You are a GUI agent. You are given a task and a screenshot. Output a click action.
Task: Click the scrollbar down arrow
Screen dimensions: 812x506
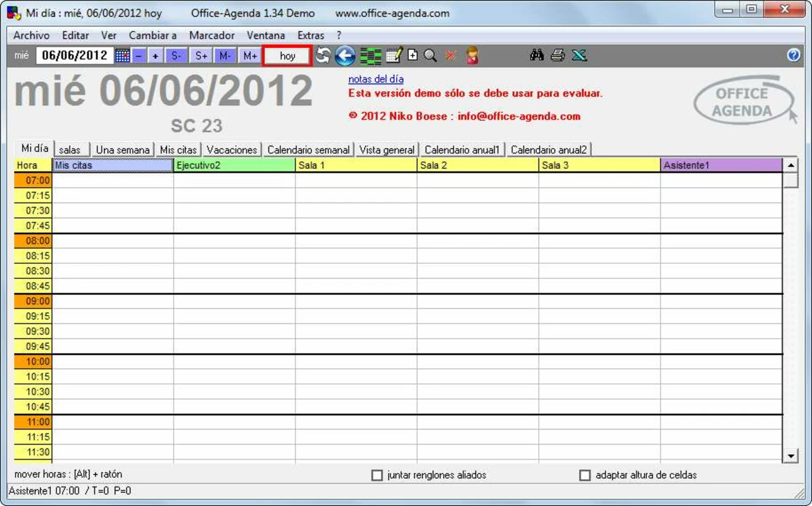tap(790, 455)
